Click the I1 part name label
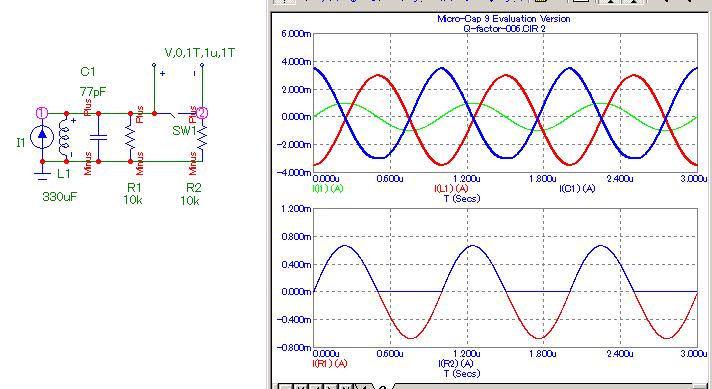This screenshot has width=712, height=389. pyautogui.click(x=21, y=143)
